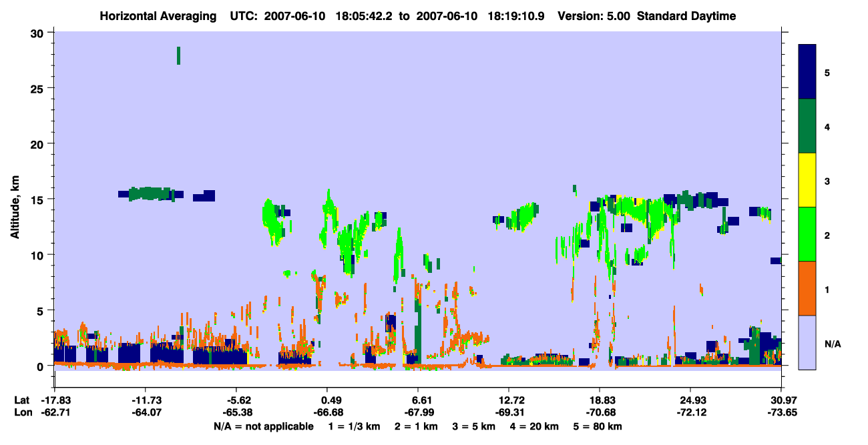Click the start time '18:05:42.2' in title
The width and height of the screenshot is (868, 445).
pos(363,16)
